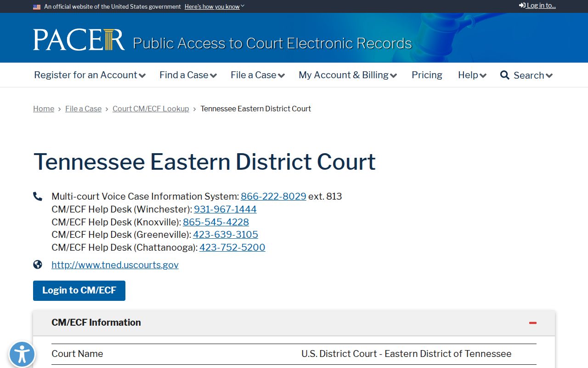Image resolution: width=588 pixels, height=368 pixels.
Task: Click Knoxville help desk number 865-545-4228
Action: 216,222
